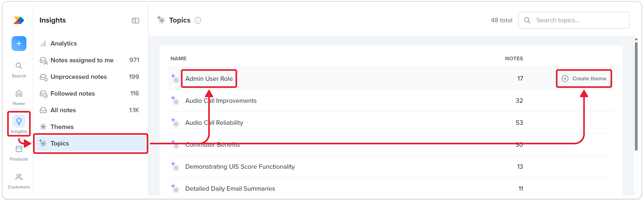Screen dimensions: 644x202
Task: View Followed notes
Action: (x=73, y=93)
